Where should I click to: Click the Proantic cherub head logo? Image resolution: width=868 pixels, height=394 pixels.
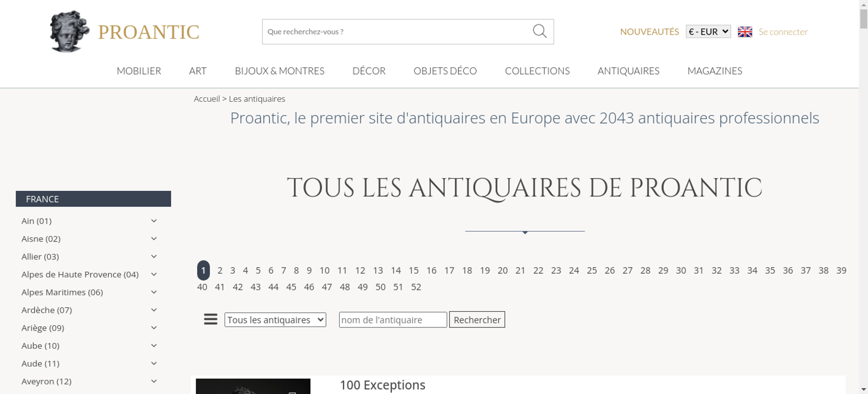[69, 31]
